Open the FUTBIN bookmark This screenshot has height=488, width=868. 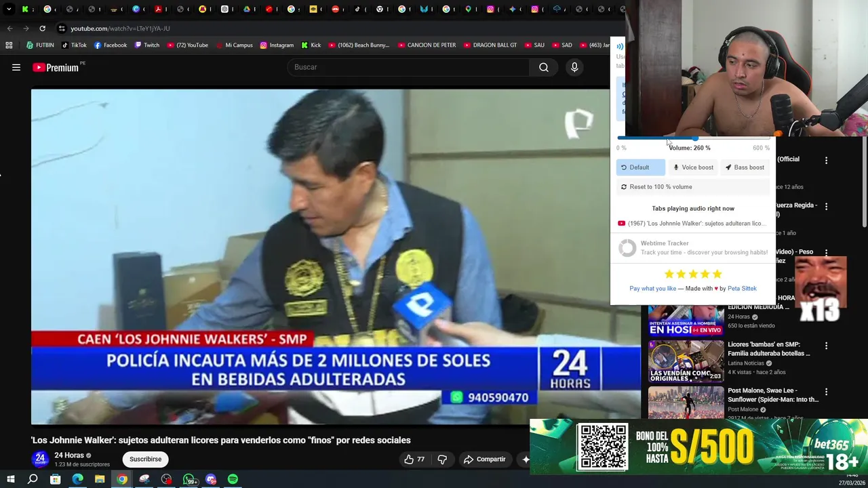[40, 45]
